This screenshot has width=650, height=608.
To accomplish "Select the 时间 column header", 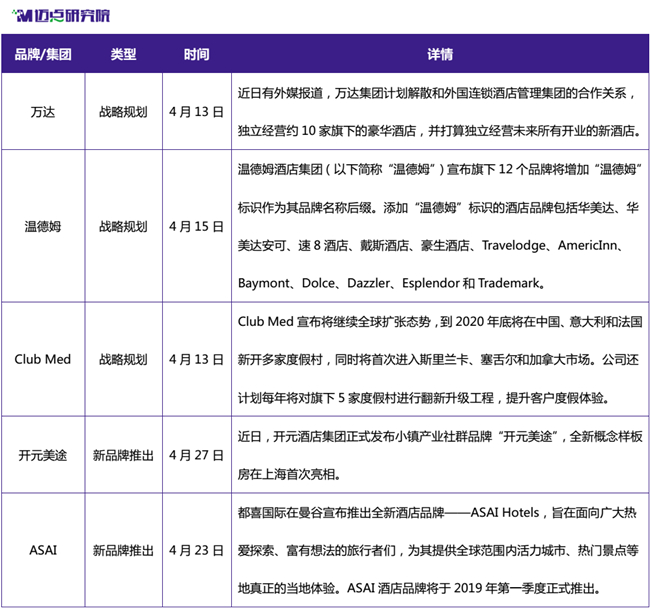I will coord(196,54).
